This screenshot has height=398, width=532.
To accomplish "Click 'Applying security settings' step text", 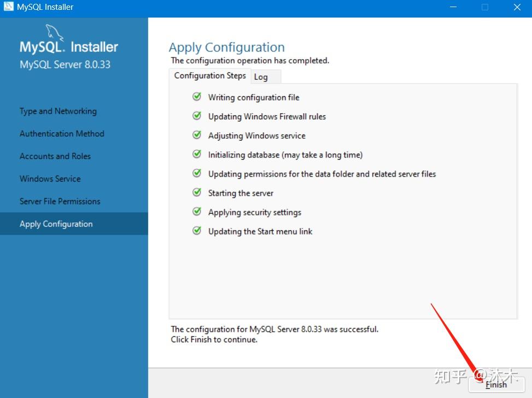I will 255,212.
